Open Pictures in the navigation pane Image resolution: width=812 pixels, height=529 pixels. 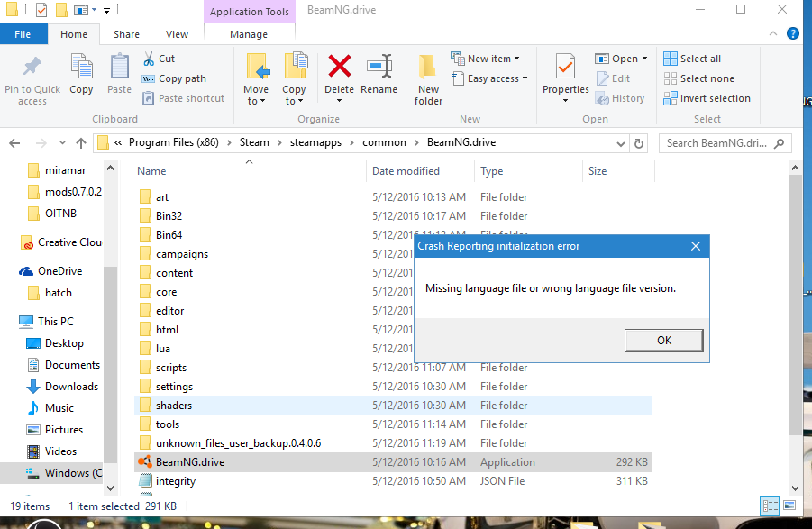point(55,430)
